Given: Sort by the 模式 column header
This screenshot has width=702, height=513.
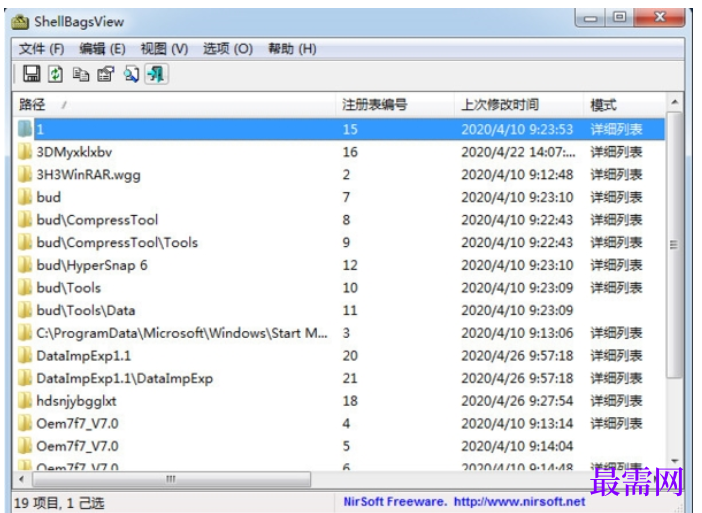Looking at the screenshot, I should tap(625, 105).
